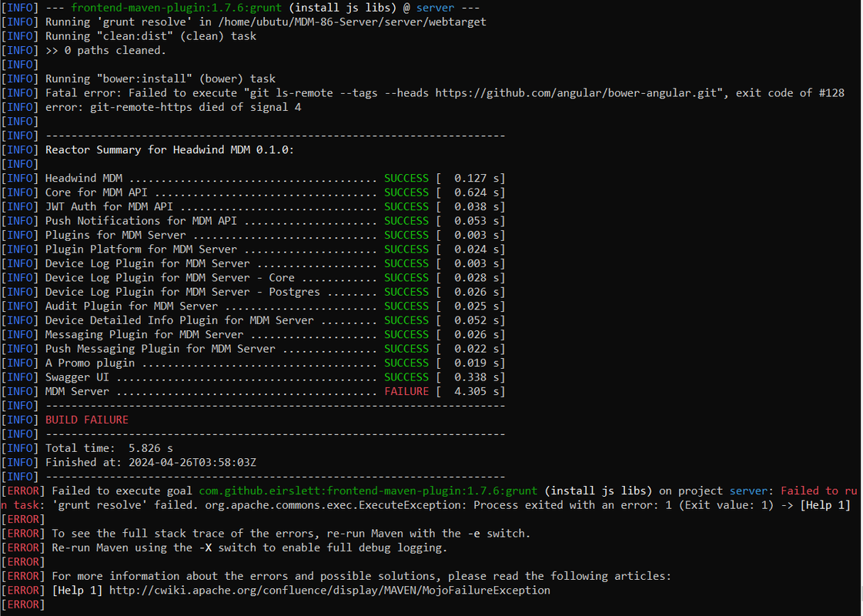863x616 pixels.
Task: Click 'Device Log Plugin for MDM Server - Postgres'
Action: 182,293
